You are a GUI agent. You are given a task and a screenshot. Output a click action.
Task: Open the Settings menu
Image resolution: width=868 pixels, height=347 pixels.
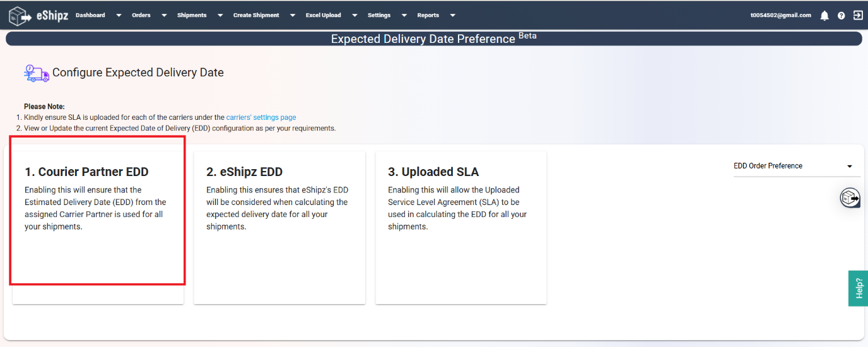coord(379,15)
